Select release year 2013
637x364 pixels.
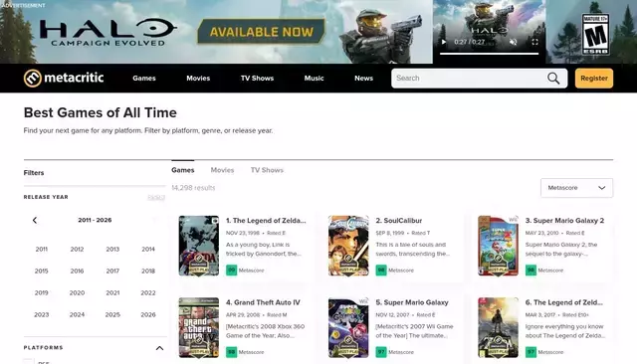coord(112,250)
